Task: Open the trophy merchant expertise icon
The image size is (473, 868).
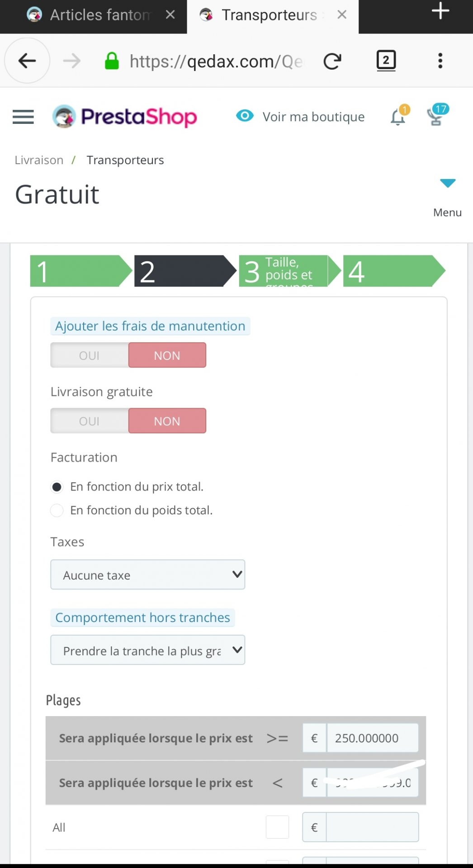Action: [437, 115]
